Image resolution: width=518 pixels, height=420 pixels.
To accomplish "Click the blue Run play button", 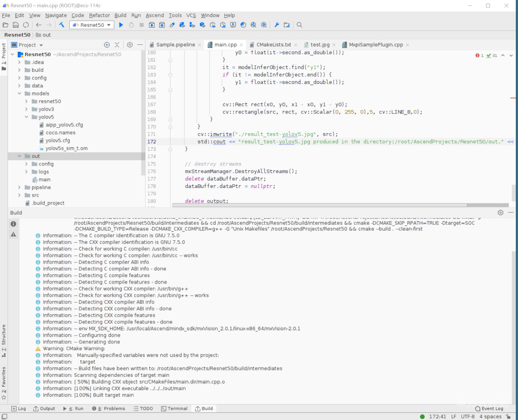I will click(121, 25).
